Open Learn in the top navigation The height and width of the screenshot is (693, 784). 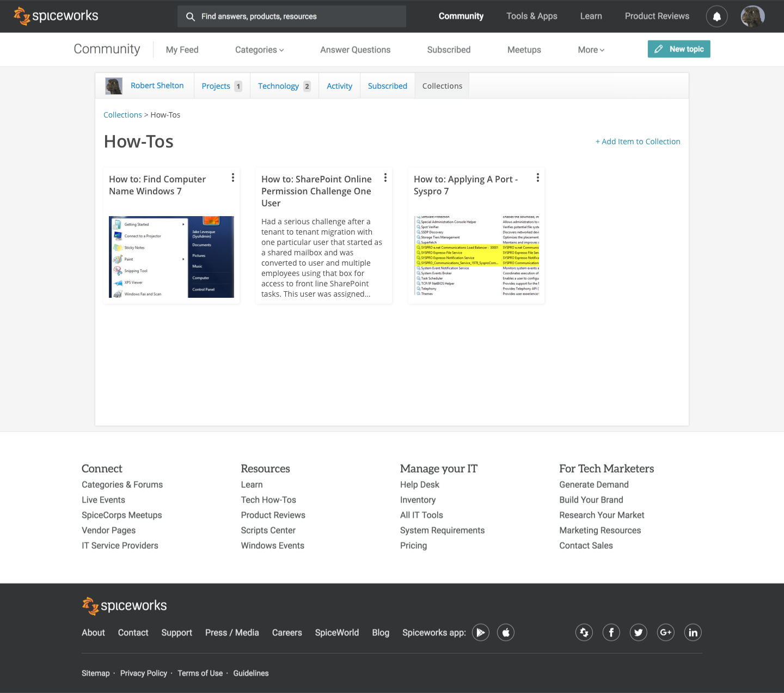click(x=591, y=16)
